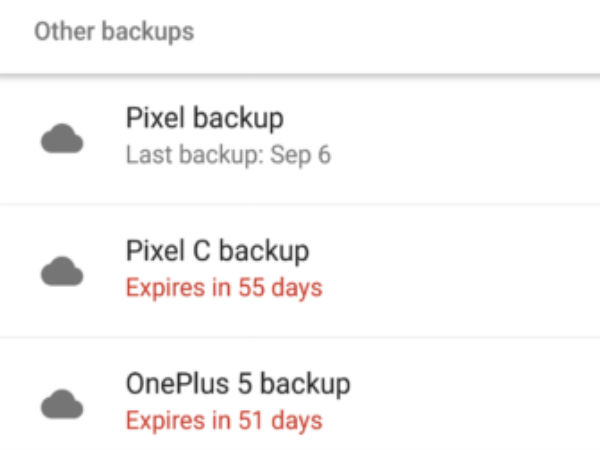Open the Pixel backup entry title
This screenshot has width=600, height=450.
coord(205,118)
